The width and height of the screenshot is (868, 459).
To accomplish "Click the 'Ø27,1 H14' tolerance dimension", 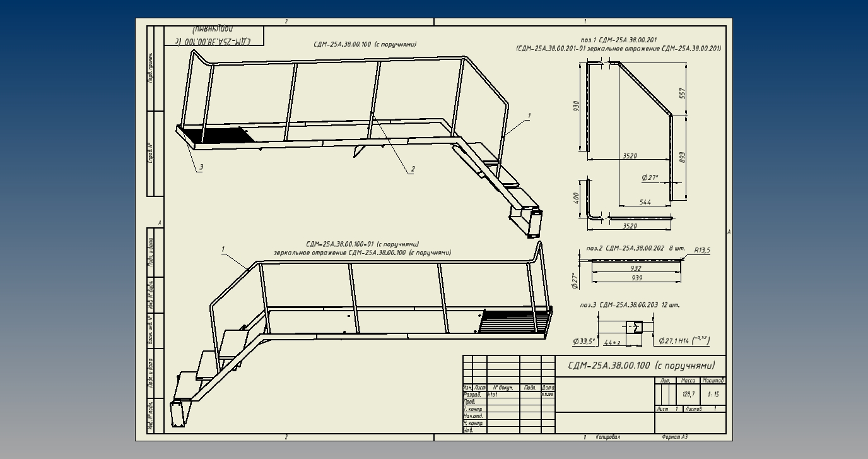I will [684, 341].
